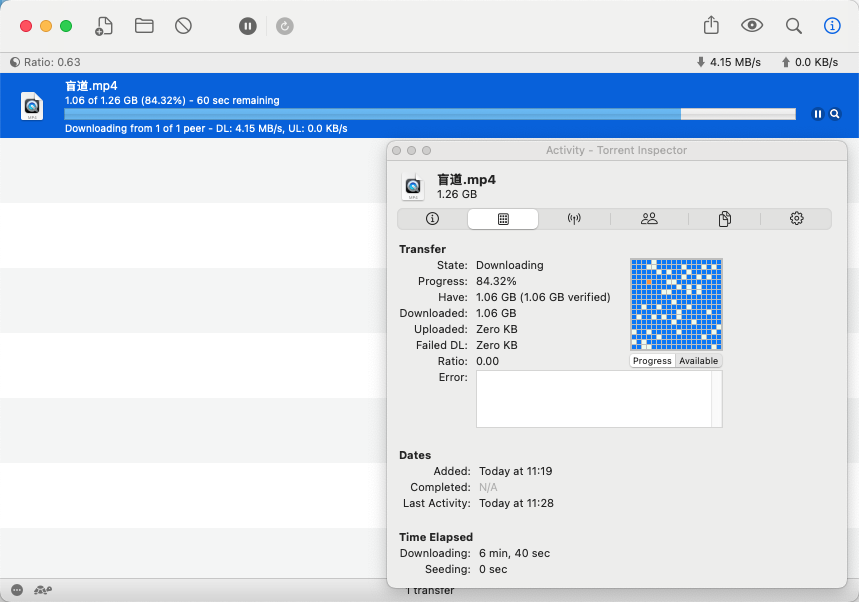Open a torrent file with folder icon
The image size is (859, 602).
144,26
